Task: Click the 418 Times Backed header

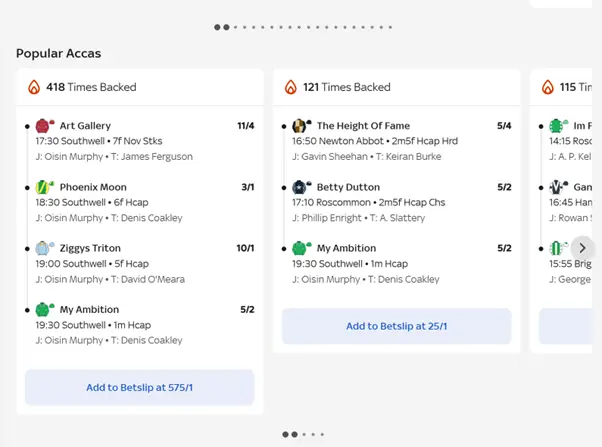Action: pos(91,87)
